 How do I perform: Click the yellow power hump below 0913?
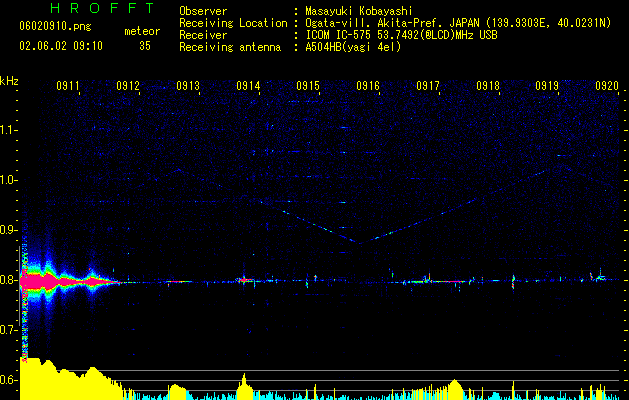pos(177,392)
